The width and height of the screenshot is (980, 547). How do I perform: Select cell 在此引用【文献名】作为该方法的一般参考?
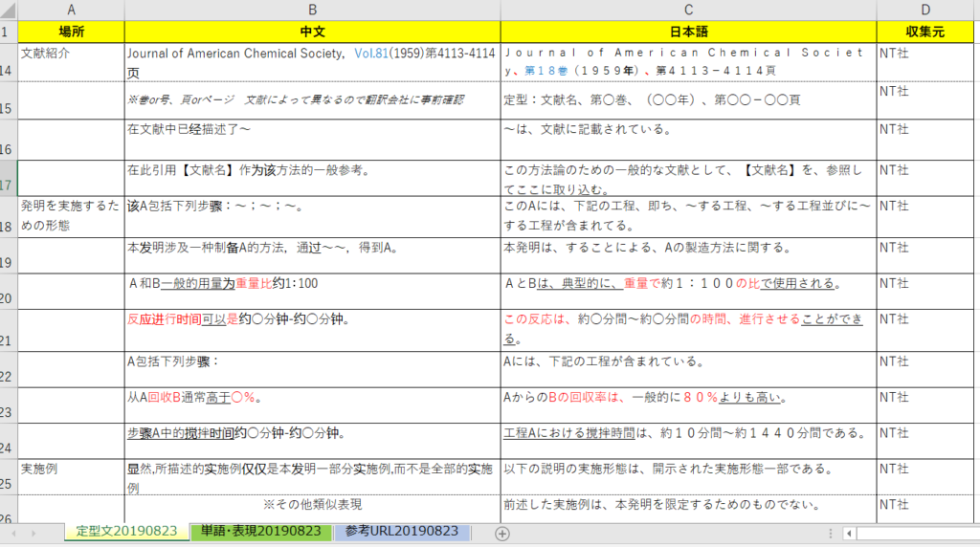click(313, 179)
